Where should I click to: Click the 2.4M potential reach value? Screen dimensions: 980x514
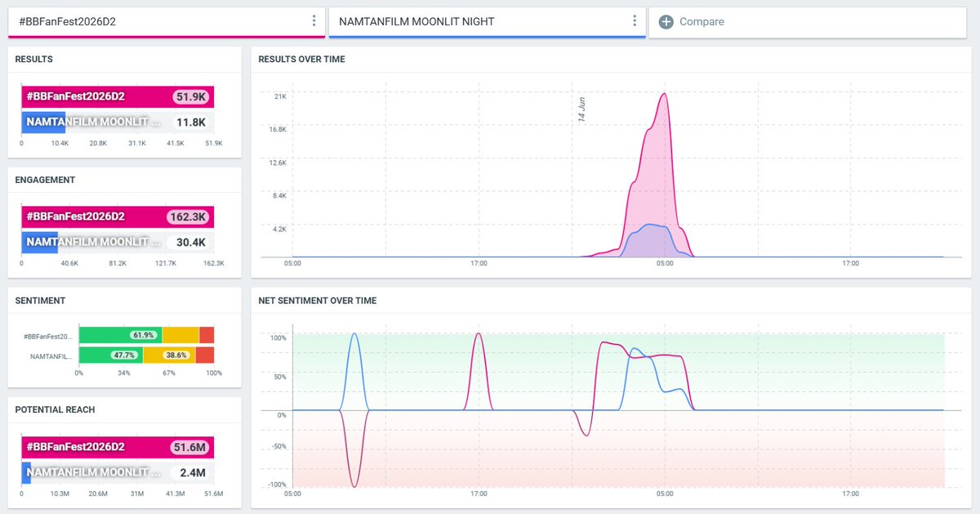pos(193,472)
